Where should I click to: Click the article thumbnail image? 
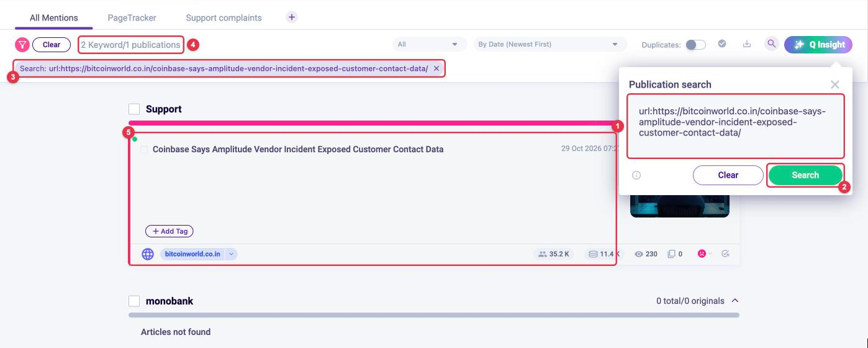tap(680, 206)
